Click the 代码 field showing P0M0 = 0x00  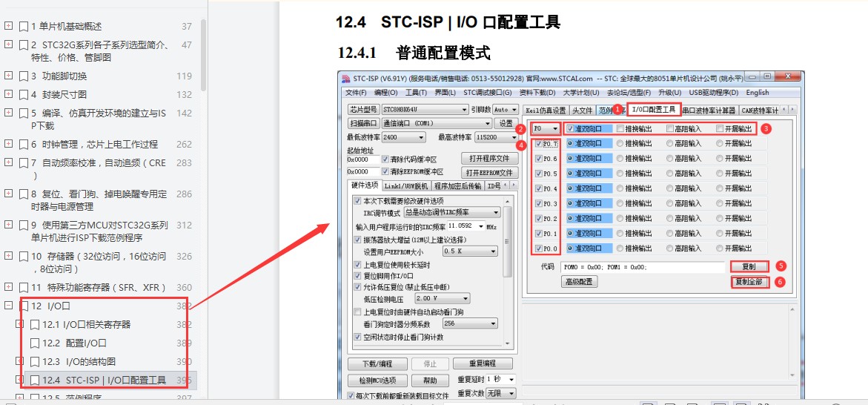pos(642,267)
